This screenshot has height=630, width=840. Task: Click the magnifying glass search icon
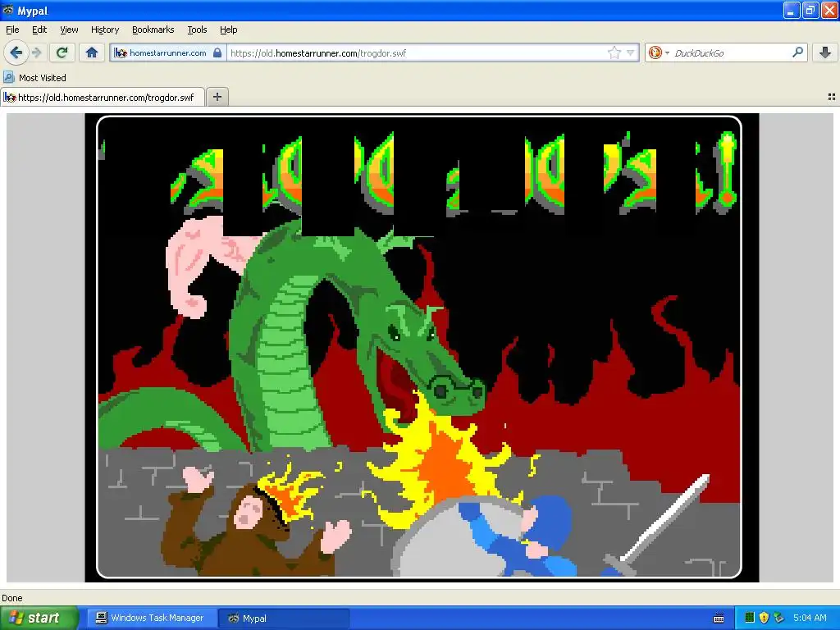click(x=797, y=52)
